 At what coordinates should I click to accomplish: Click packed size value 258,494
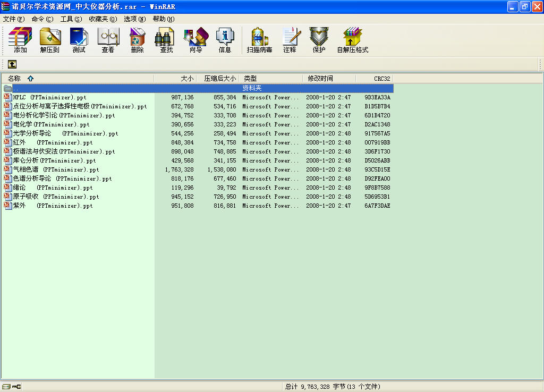(225, 133)
